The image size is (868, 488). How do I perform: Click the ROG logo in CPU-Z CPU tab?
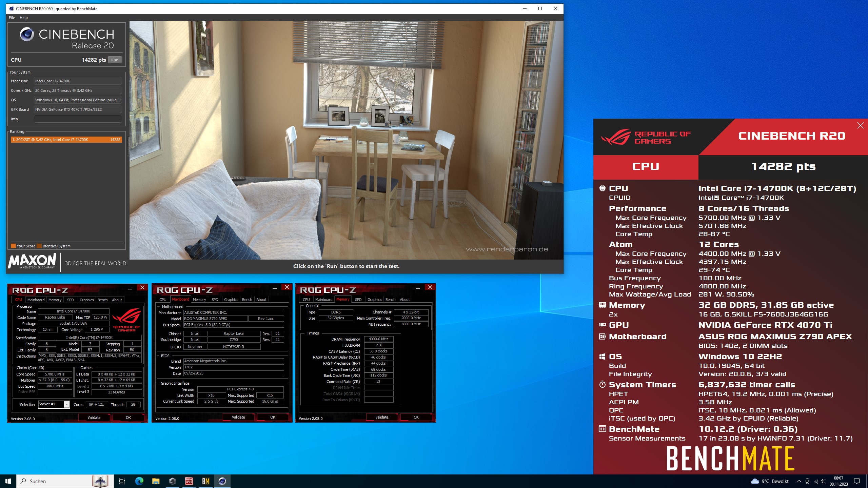pyautogui.click(x=127, y=320)
